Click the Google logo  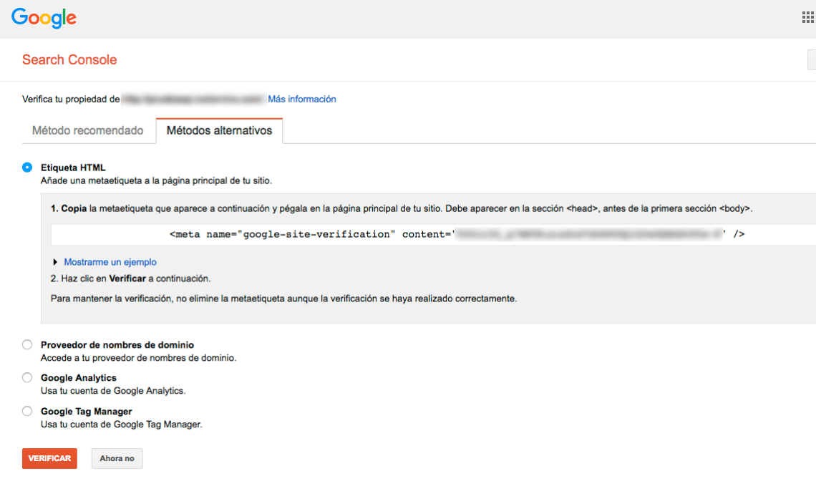(x=44, y=18)
